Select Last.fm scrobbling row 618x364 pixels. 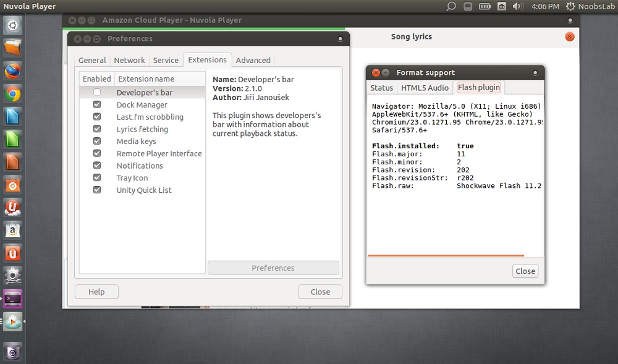pos(142,117)
